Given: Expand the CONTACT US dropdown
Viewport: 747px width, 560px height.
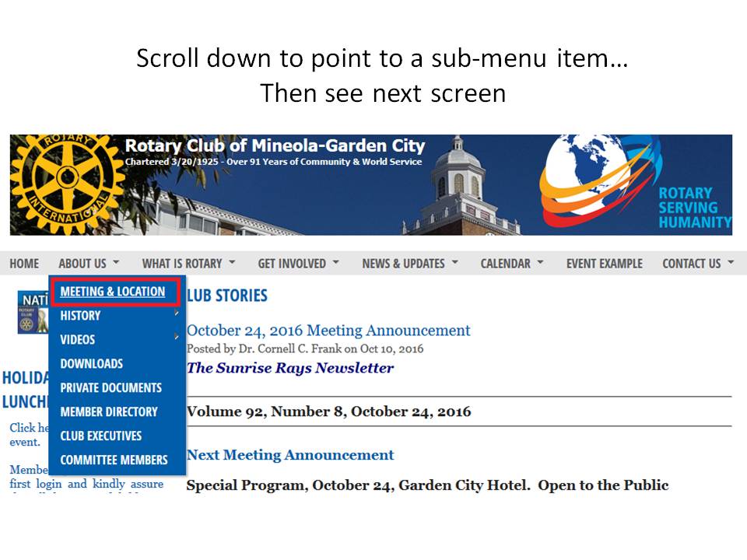Looking at the screenshot, I should click(697, 264).
